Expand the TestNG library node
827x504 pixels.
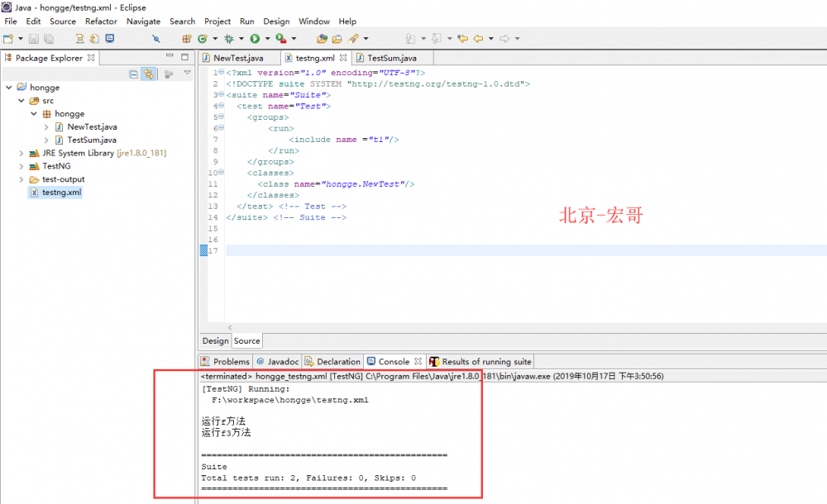pyautogui.click(x=22, y=167)
